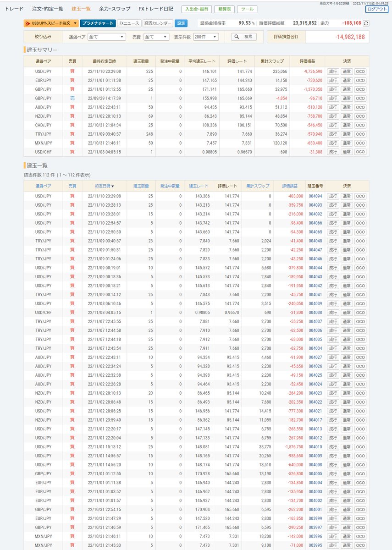This screenshot has width=392, height=550.
Task: Select the 建玉一覧 tab
Action: click(81, 9)
